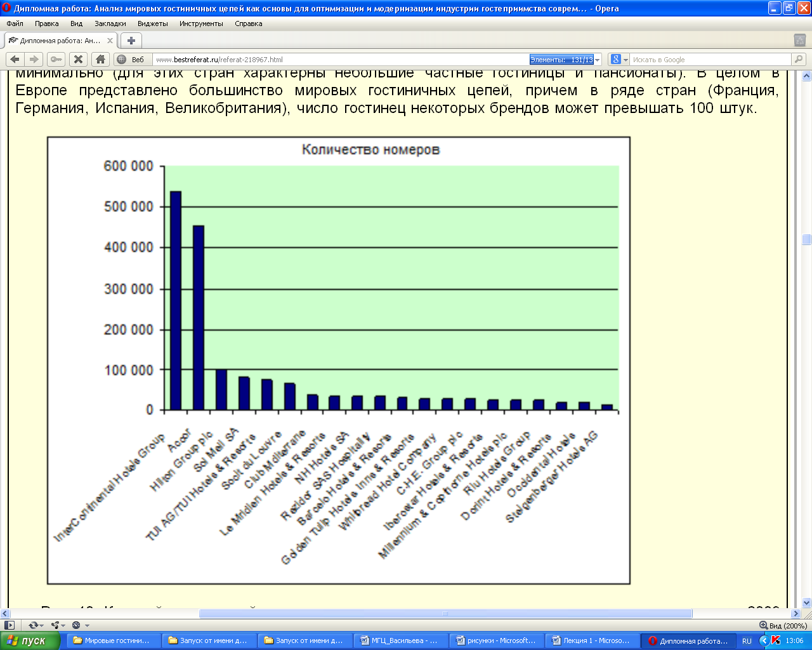Open Opera Turbo status icon
The height and width of the screenshot is (650, 812).
(76, 625)
